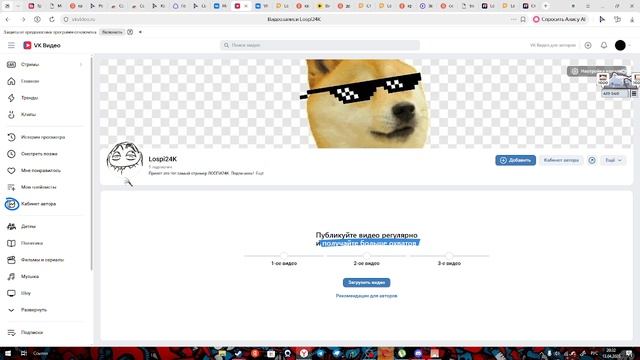
Task: Open the hamburger menu beside VK Видео logo
Action: tap(11, 45)
